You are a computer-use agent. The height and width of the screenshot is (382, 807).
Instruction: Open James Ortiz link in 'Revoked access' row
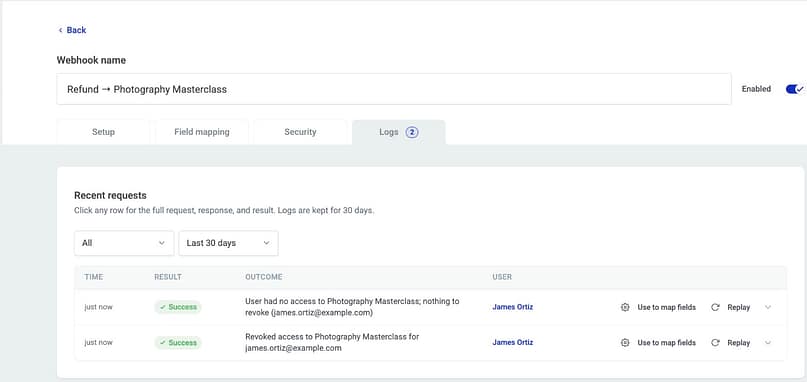513,342
